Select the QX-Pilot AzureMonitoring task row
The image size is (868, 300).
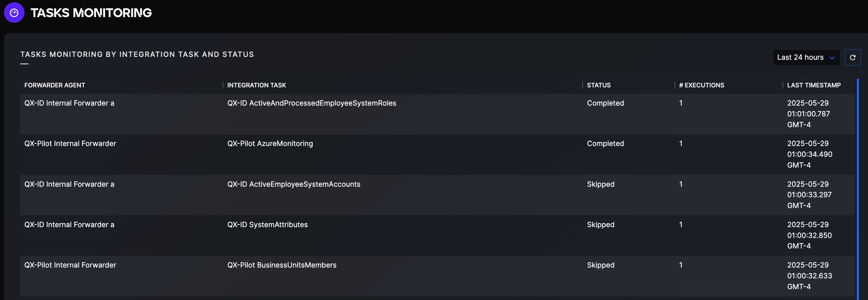click(270, 144)
